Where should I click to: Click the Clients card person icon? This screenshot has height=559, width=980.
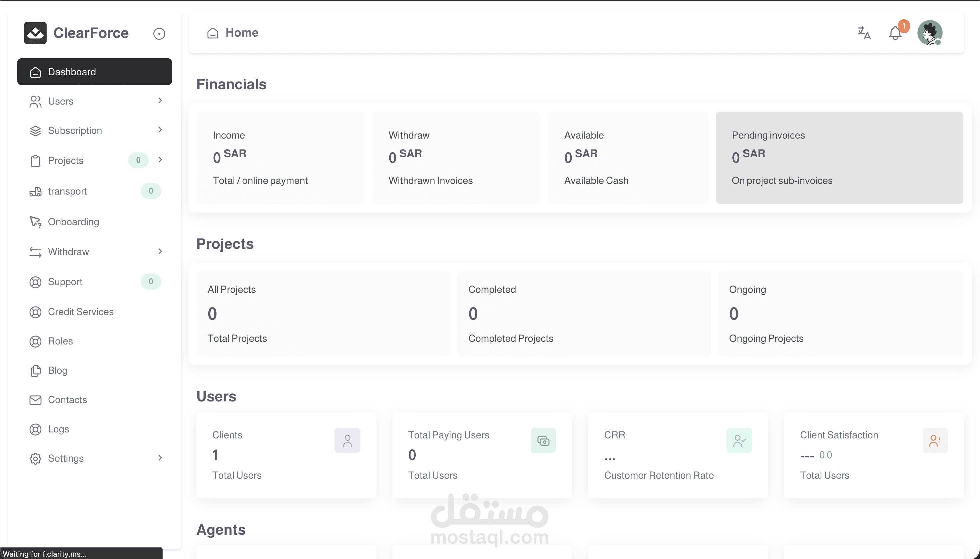click(x=347, y=440)
